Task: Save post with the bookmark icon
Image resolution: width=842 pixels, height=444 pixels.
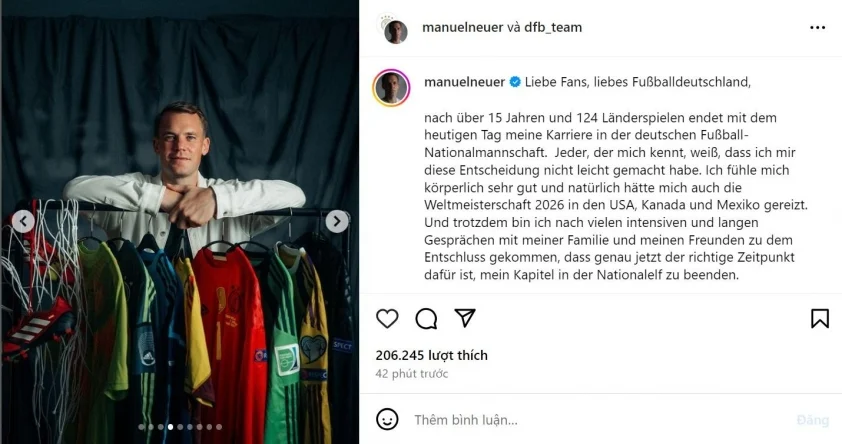Action: coord(819,319)
